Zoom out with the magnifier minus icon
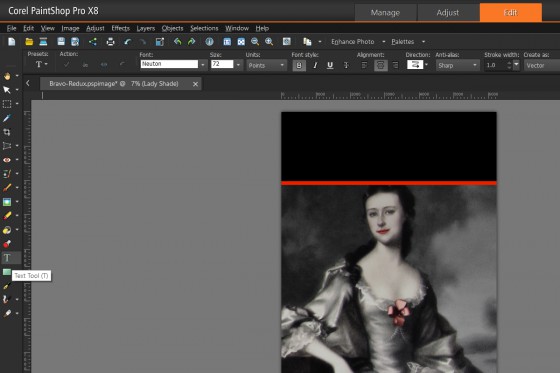 click(x=255, y=42)
